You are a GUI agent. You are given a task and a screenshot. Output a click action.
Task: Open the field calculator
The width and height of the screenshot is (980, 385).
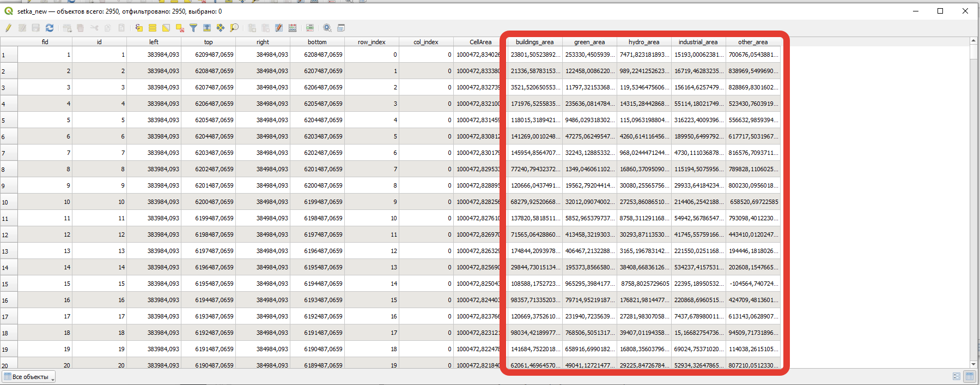coord(293,28)
